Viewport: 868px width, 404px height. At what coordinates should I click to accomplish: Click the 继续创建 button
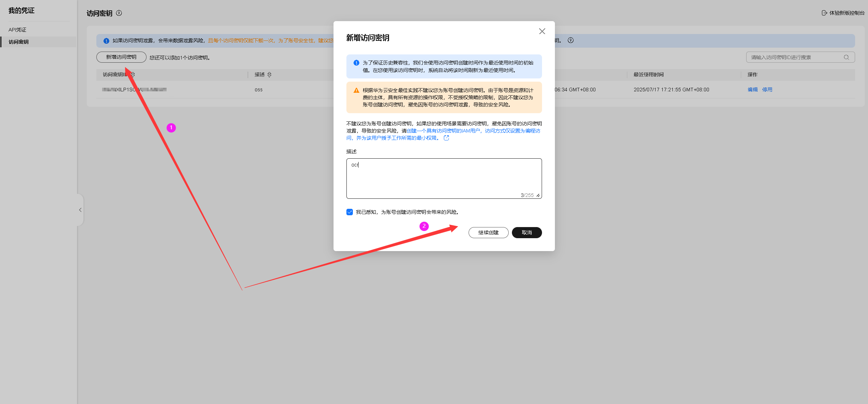tap(488, 233)
